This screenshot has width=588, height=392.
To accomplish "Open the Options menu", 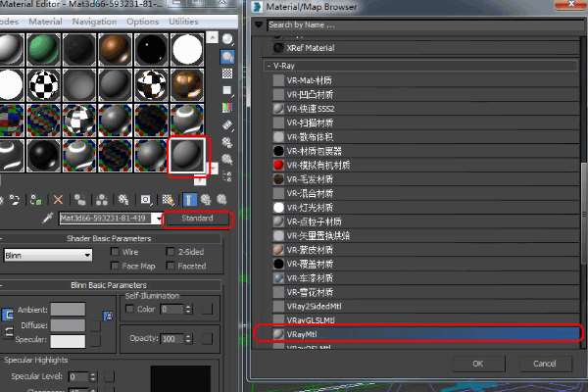I will 143,22.
